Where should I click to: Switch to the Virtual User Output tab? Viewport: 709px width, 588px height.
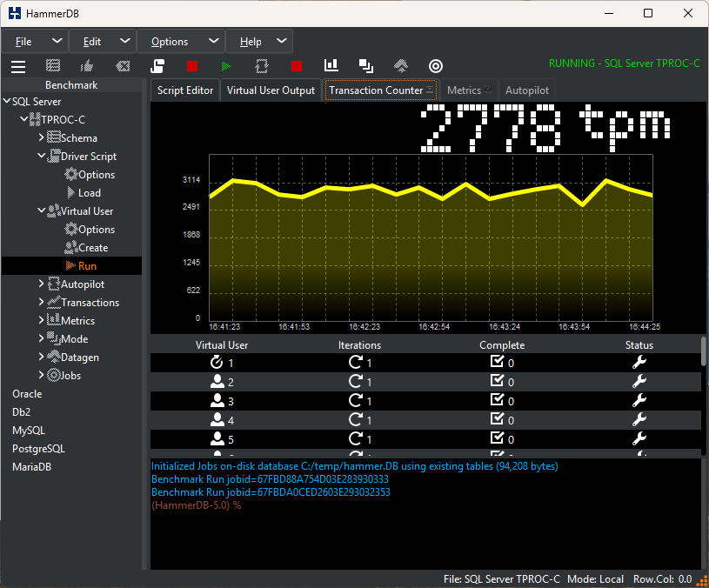pos(271,90)
